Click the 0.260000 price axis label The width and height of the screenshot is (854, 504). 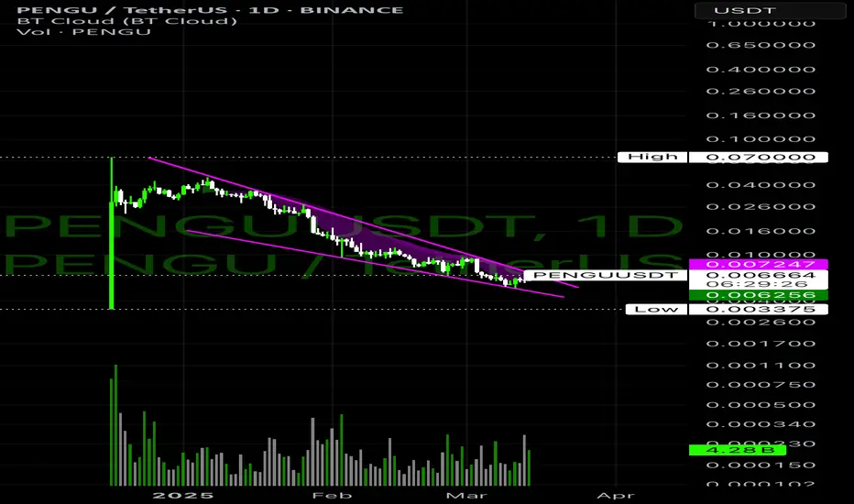tap(761, 91)
